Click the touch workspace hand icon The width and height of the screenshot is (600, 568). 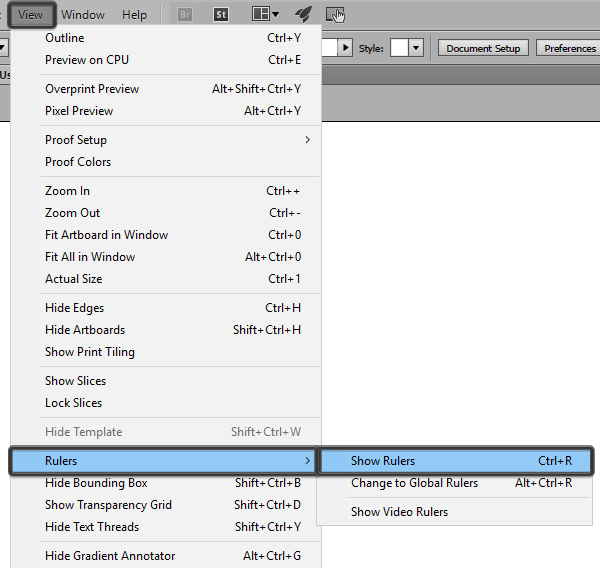(335, 15)
